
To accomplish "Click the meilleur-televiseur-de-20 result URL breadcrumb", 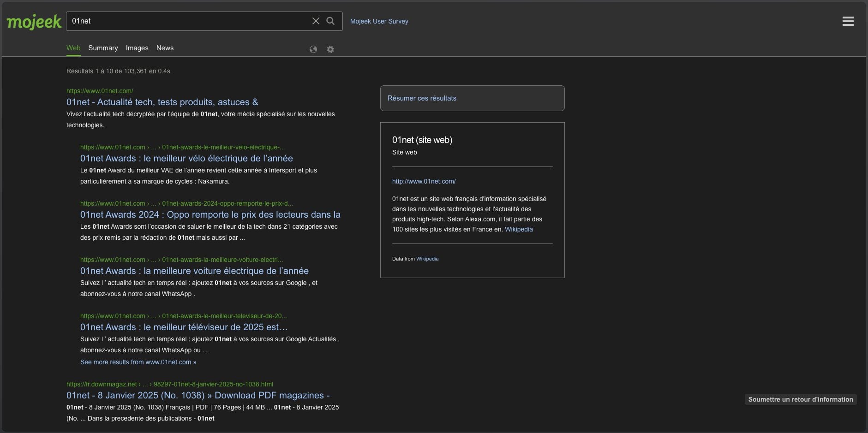I will 184,316.
